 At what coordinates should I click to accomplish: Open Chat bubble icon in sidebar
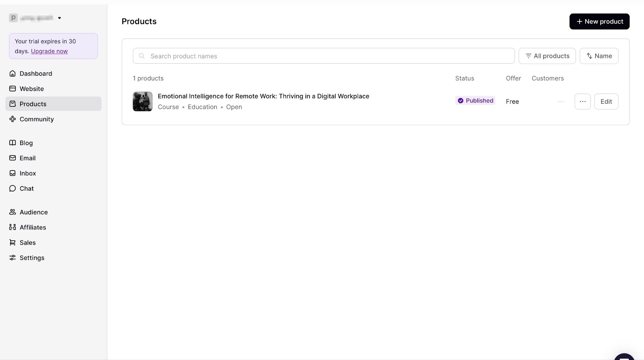tap(12, 189)
